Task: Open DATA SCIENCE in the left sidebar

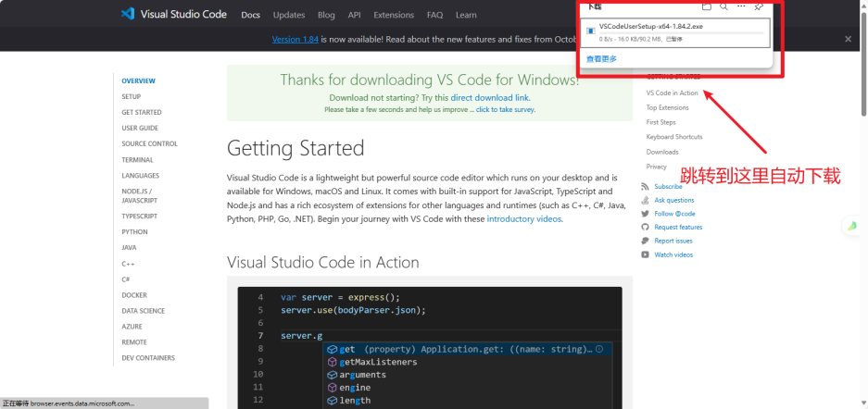Action: 144,311
